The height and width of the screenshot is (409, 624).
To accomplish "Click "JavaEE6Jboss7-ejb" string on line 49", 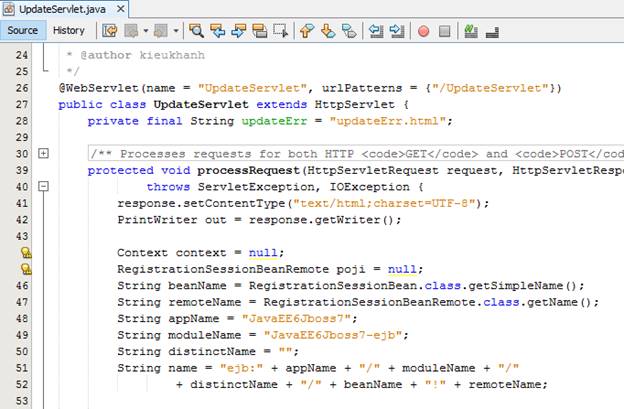I will click(333, 335).
